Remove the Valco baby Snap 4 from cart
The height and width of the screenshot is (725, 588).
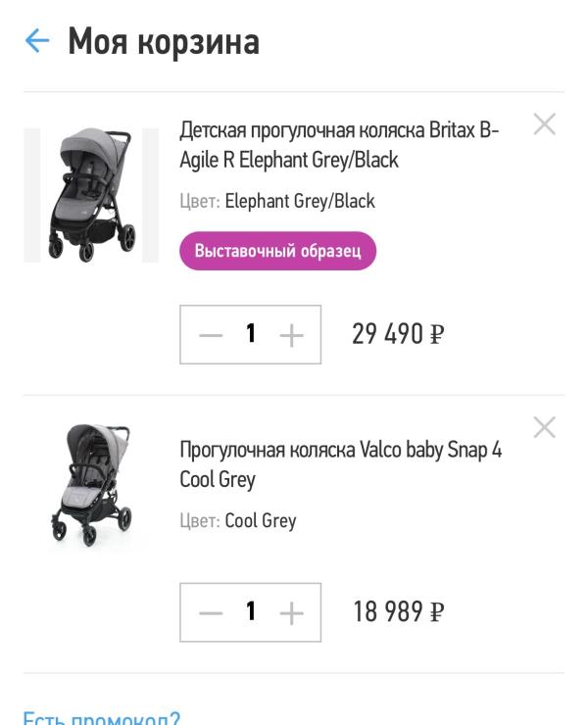[x=544, y=427]
